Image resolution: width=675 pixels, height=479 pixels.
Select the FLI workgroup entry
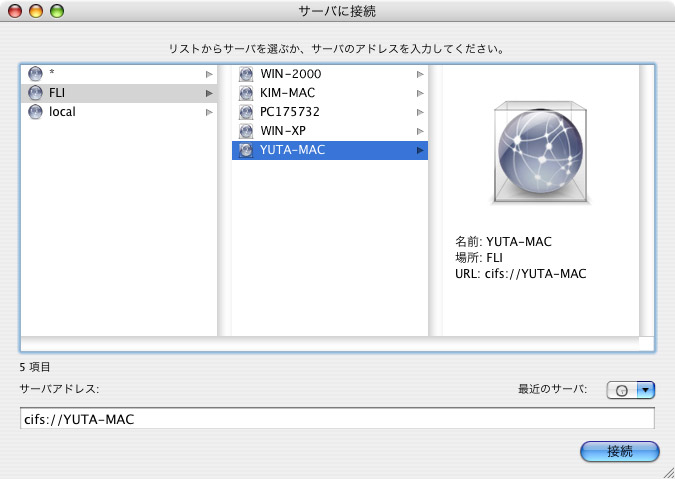[119, 93]
